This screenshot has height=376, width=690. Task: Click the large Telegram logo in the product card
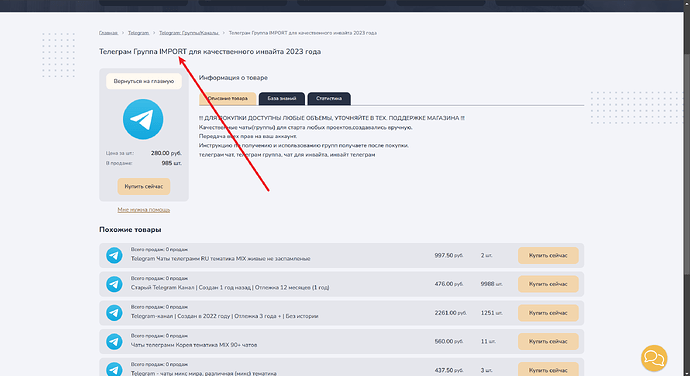click(x=143, y=119)
